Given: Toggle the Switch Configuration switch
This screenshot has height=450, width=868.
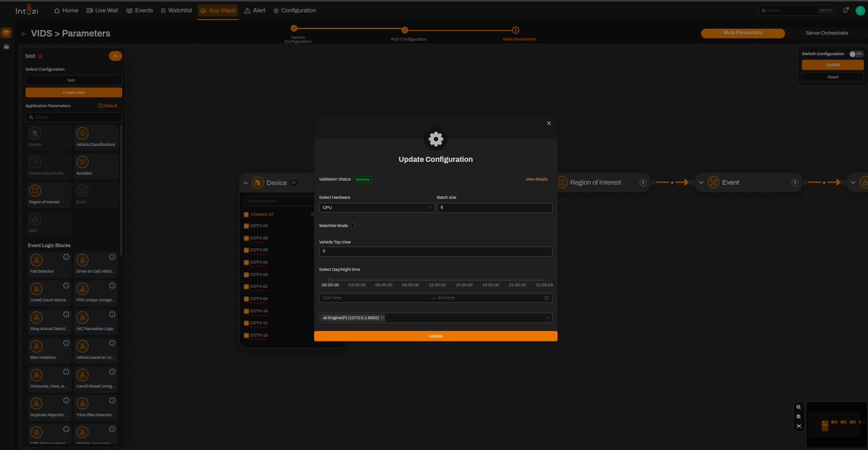Looking at the screenshot, I should point(856,54).
